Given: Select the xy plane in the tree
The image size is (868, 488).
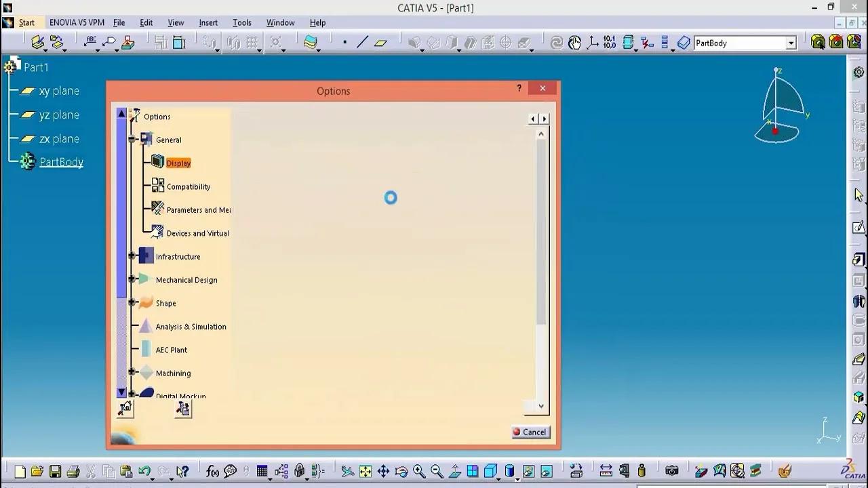Looking at the screenshot, I should [59, 90].
